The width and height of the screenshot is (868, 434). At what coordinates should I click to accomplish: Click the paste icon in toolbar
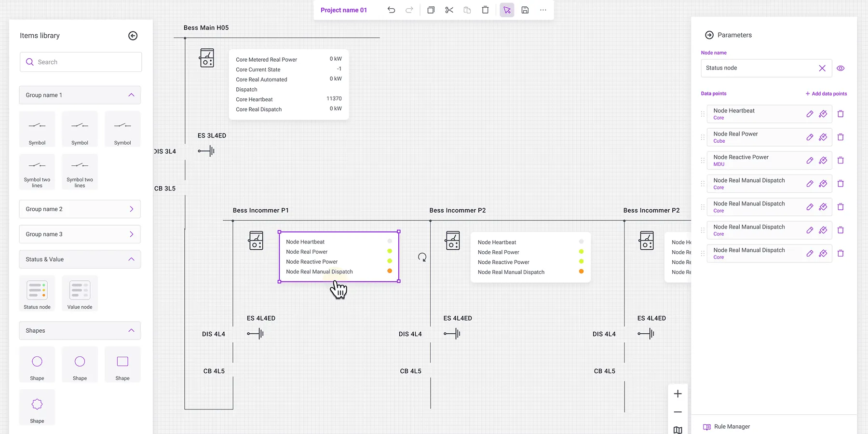coord(467,10)
